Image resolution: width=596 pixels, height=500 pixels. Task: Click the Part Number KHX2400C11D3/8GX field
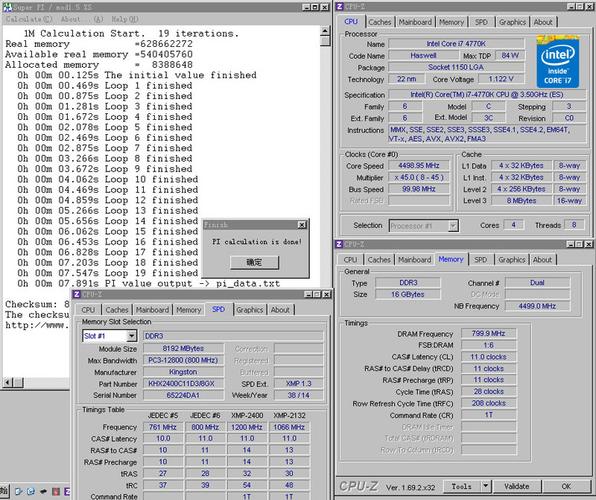point(183,384)
